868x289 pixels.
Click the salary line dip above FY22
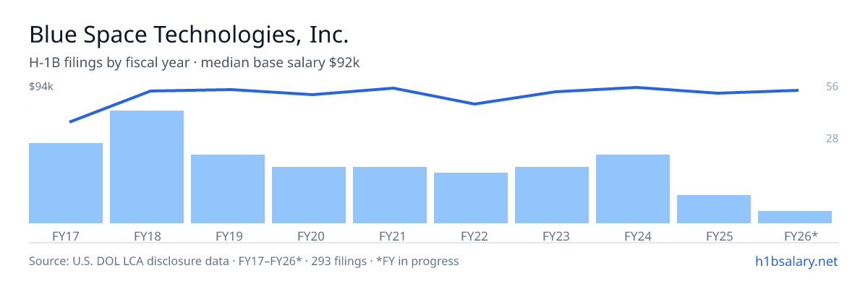click(475, 104)
